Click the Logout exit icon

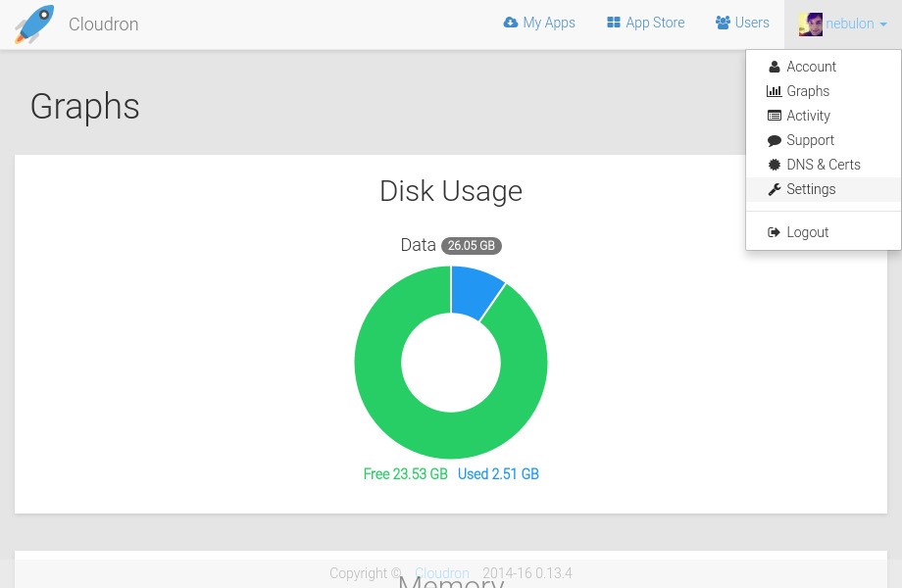pos(775,232)
